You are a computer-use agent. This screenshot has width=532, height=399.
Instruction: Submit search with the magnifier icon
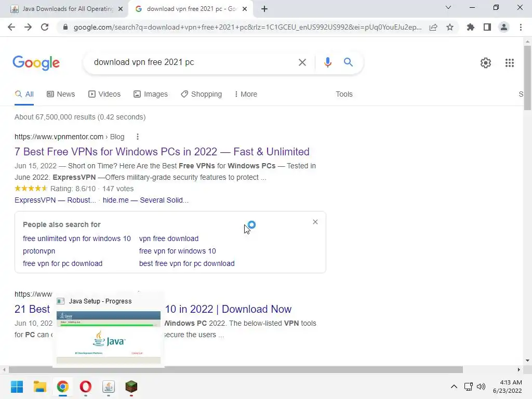(348, 62)
